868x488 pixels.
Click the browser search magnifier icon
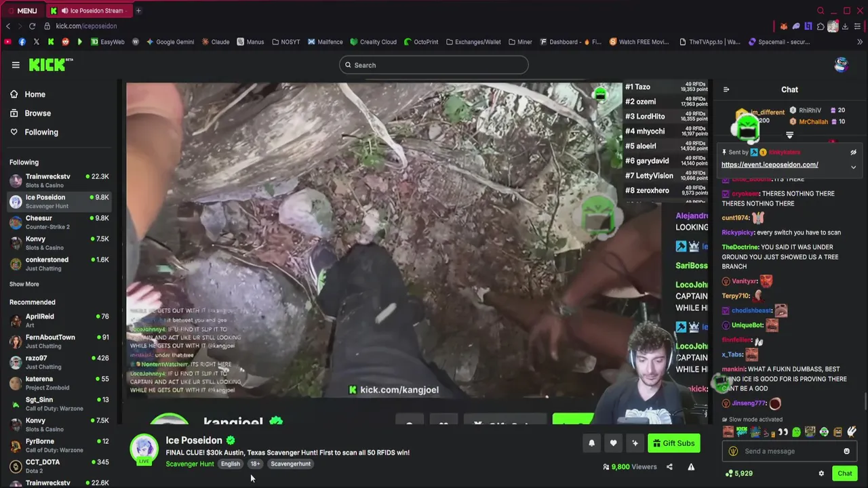coord(821,11)
